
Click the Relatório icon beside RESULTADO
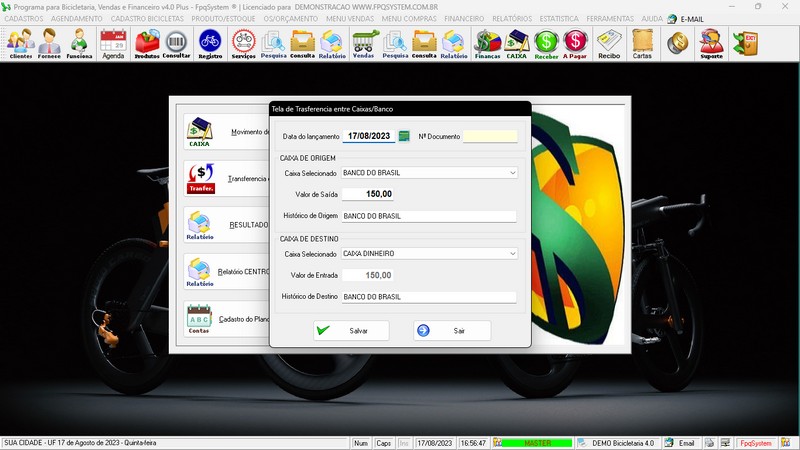click(199, 225)
